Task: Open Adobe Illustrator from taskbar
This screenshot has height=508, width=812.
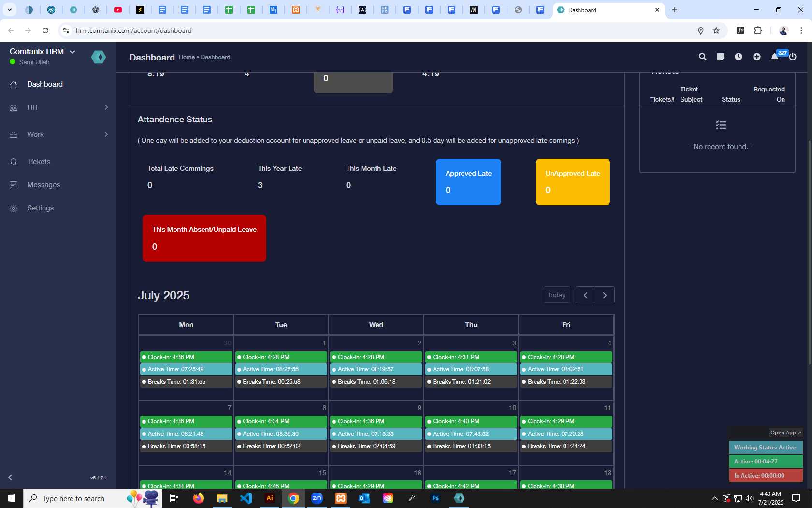Action: tap(270, 498)
